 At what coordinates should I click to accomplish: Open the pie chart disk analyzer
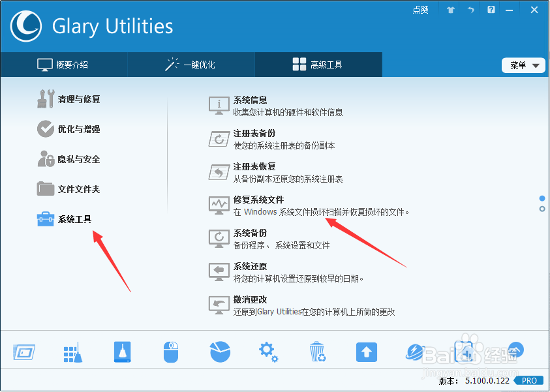pyautogui.click(x=220, y=352)
